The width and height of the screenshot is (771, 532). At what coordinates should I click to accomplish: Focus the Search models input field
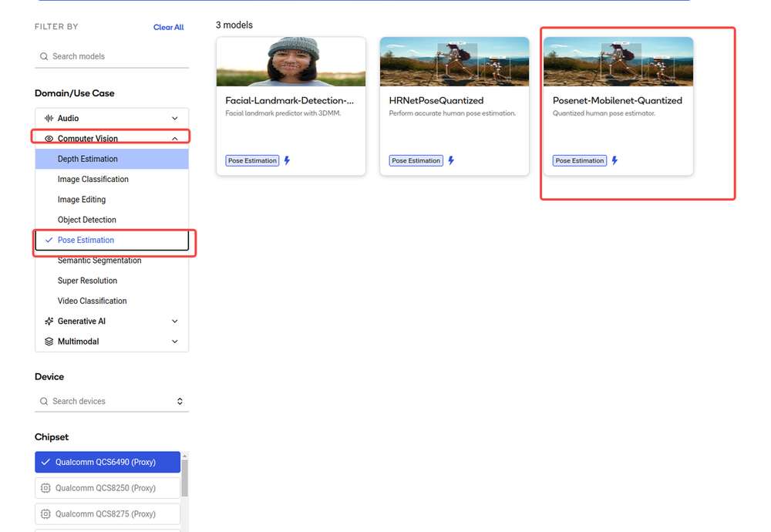112,56
